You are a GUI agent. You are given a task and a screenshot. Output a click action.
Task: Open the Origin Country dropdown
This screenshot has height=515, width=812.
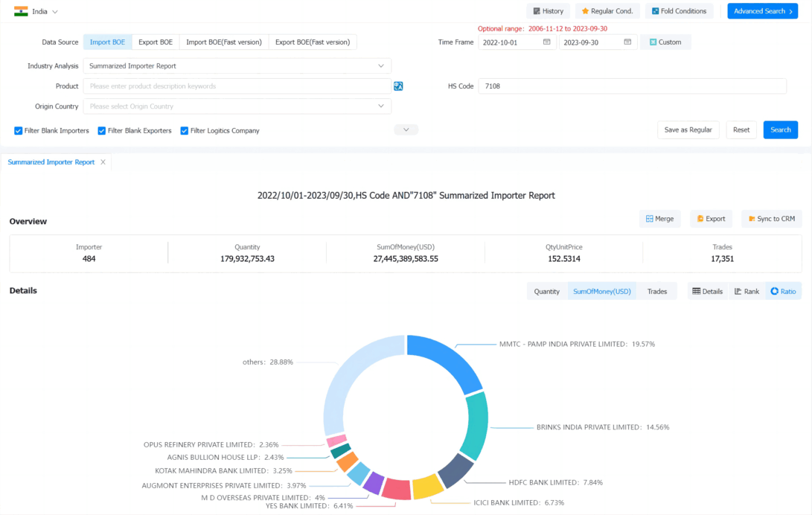pyautogui.click(x=237, y=106)
